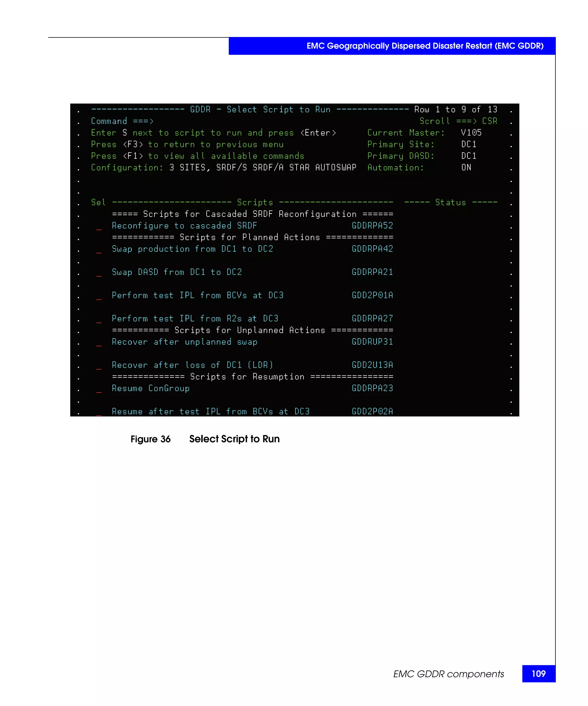Click page number 109
The width and height of the screenshot is (588, 706).
click(x=539, y=674)
